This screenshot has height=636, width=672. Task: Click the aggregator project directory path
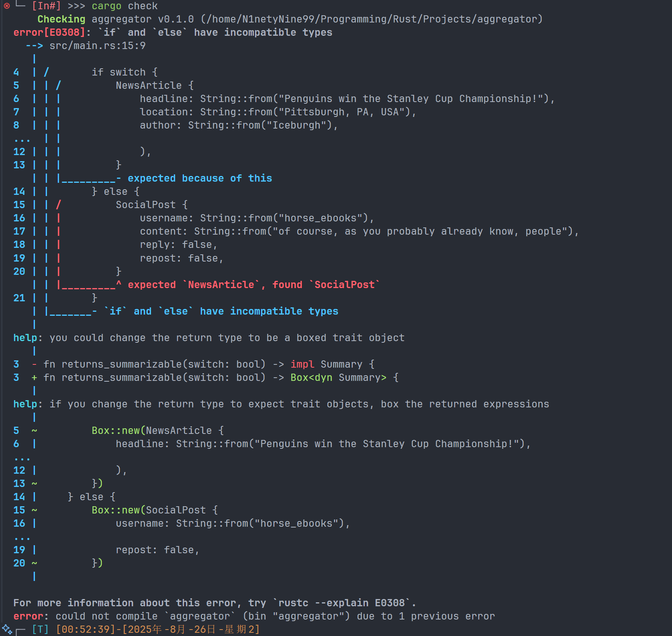pos(372,19)
